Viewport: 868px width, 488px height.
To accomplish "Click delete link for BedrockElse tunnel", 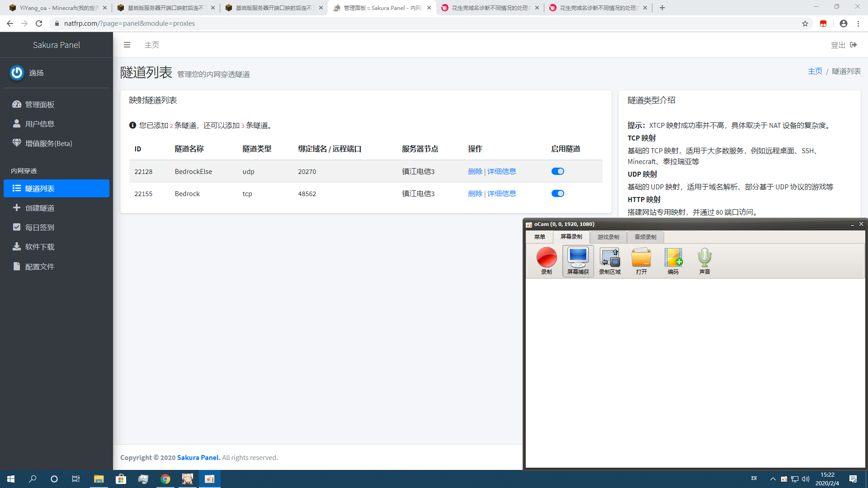I will tap(475, 171).
